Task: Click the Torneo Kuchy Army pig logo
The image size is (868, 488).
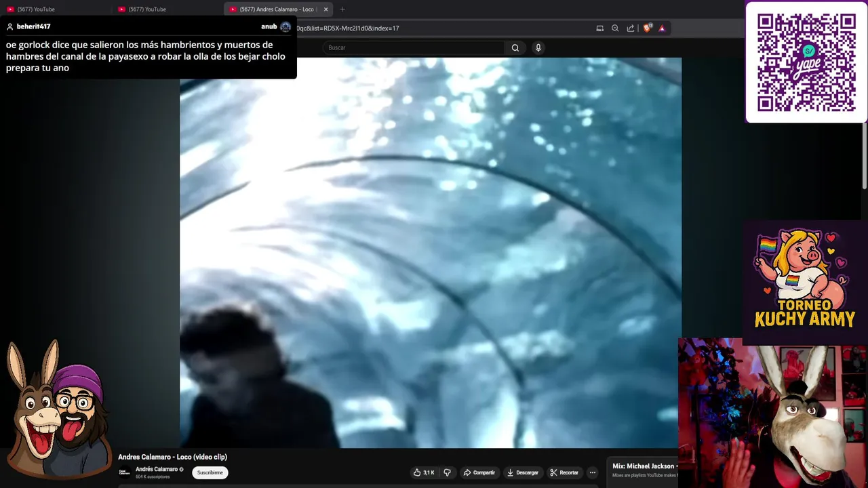Action: tap(805, 279)
